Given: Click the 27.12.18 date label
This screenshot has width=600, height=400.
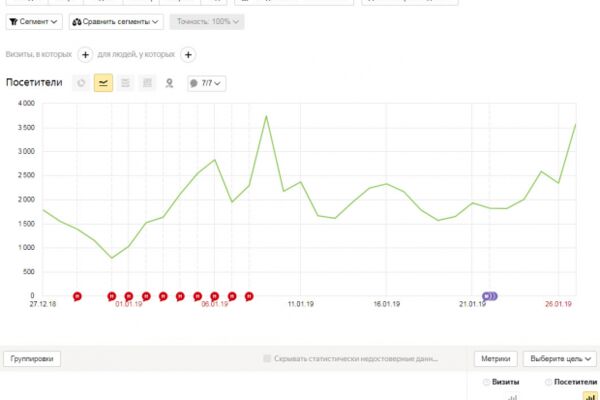Looking at the screenshot, I should point(43,304).
